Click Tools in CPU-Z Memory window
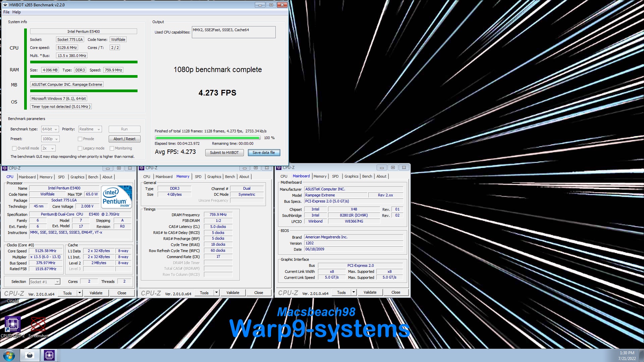The image size is (644, 362). click(204, 293)
